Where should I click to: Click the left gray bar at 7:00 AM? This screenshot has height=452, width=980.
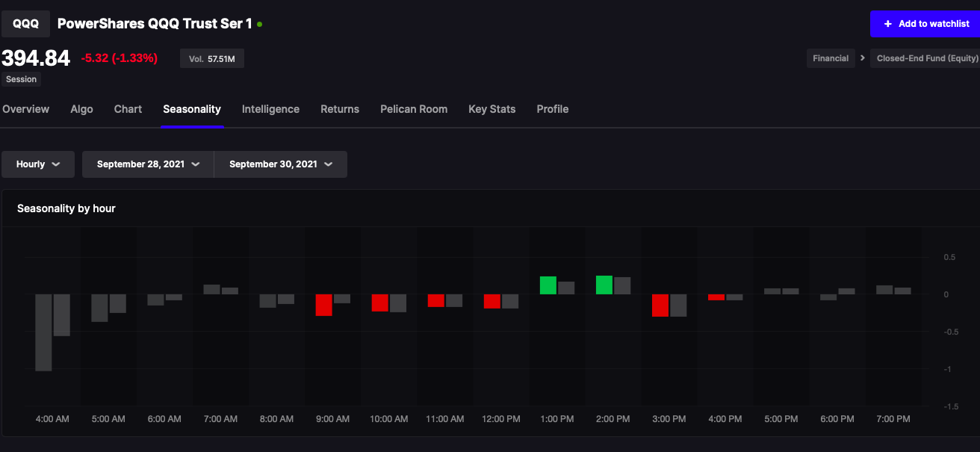tap(211, 289)
